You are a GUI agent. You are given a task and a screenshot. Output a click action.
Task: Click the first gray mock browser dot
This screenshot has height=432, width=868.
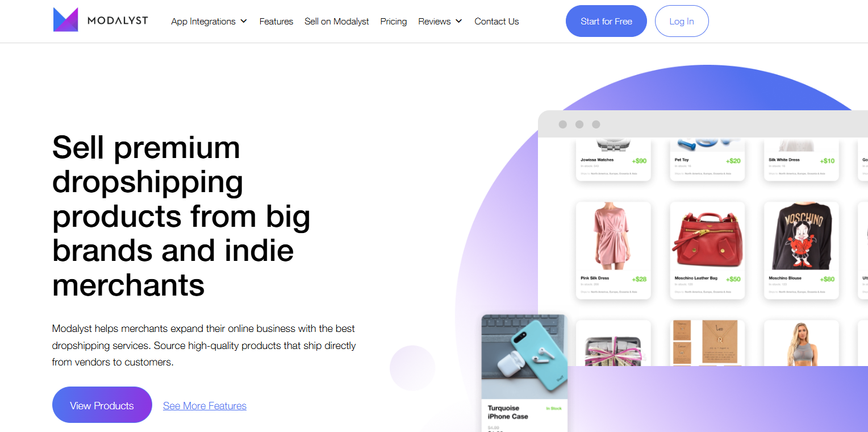click(x=563, y=124)
